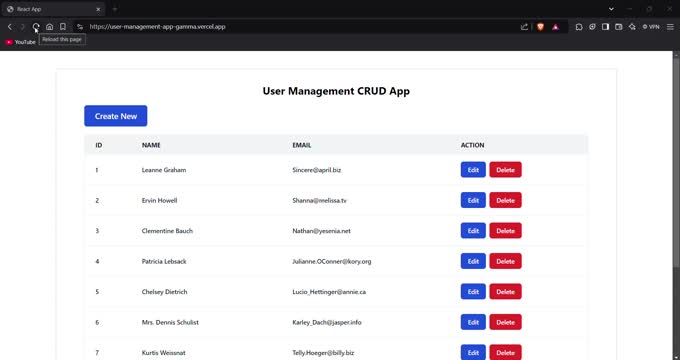The image size is (680, 360).
Task: Reload the page with the reload icon
Action: click(36, 27)
